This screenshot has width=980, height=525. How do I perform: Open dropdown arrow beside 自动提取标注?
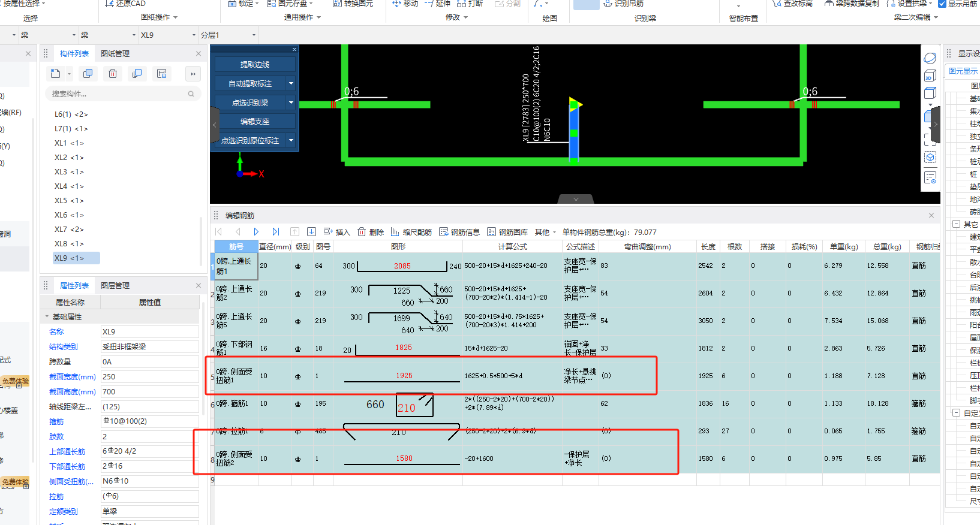click(x=291, y=83)
